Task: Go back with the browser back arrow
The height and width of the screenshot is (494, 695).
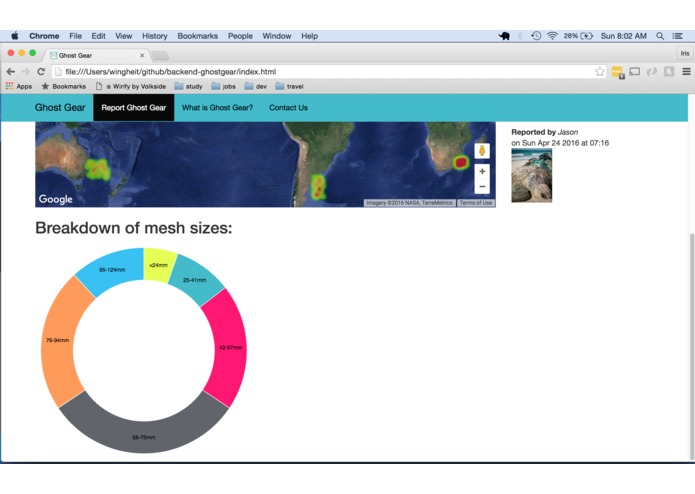Action: pos(11,71)
